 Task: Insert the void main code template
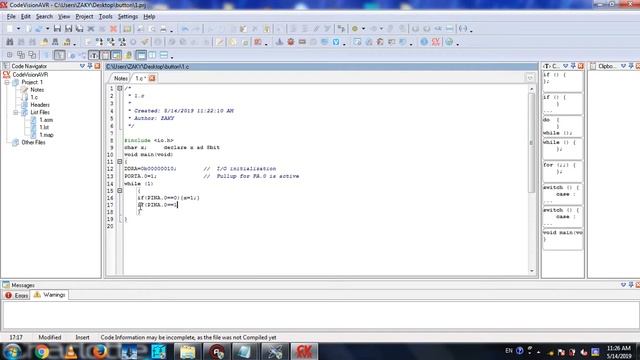[562, 239]
